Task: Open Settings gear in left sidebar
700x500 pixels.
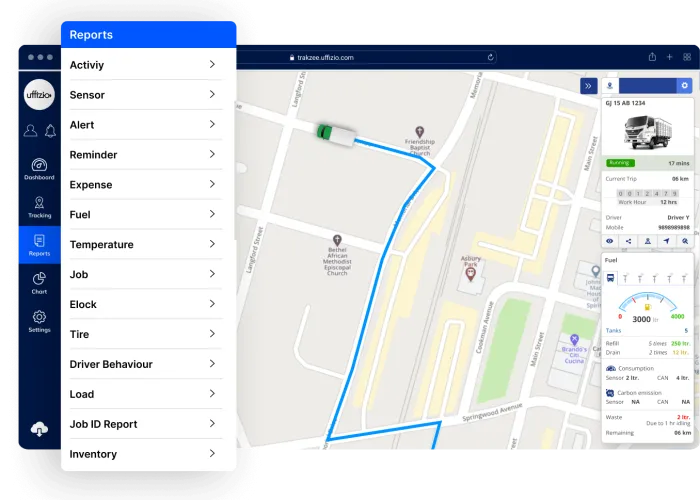Action: pyautogui.click(x=39, y=320)
